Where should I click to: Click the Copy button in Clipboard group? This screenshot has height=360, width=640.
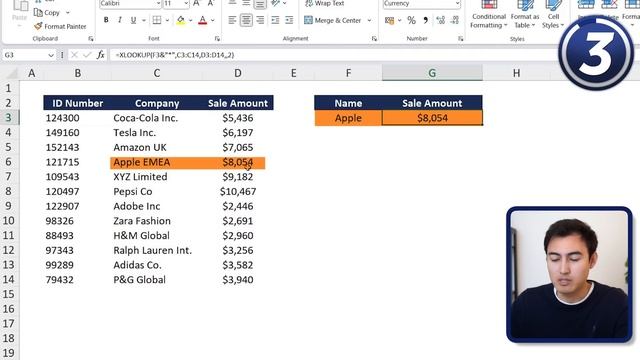pos(47,13)
